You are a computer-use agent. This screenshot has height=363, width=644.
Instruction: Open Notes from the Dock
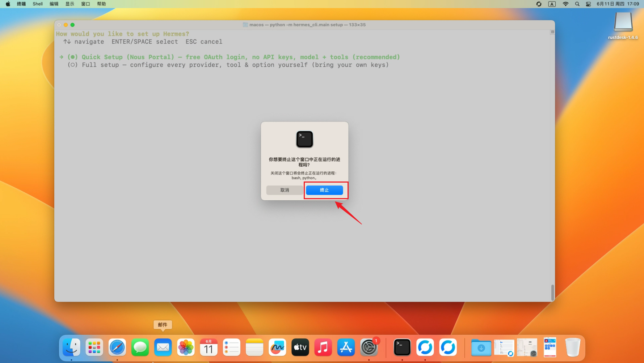pyautogui.click(x=254, y=347)
